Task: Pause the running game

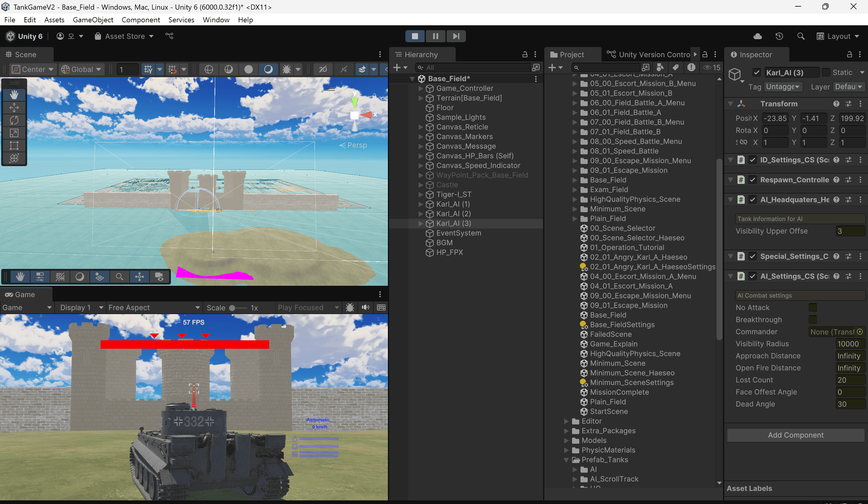Action: [x=436, y=36]
